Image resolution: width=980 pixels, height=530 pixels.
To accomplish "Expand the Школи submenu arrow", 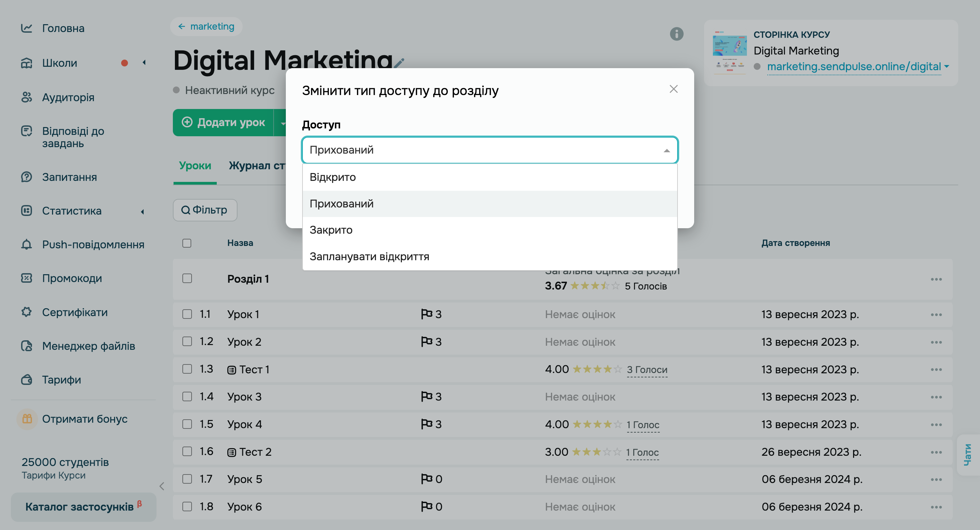I will pos(144,63).
